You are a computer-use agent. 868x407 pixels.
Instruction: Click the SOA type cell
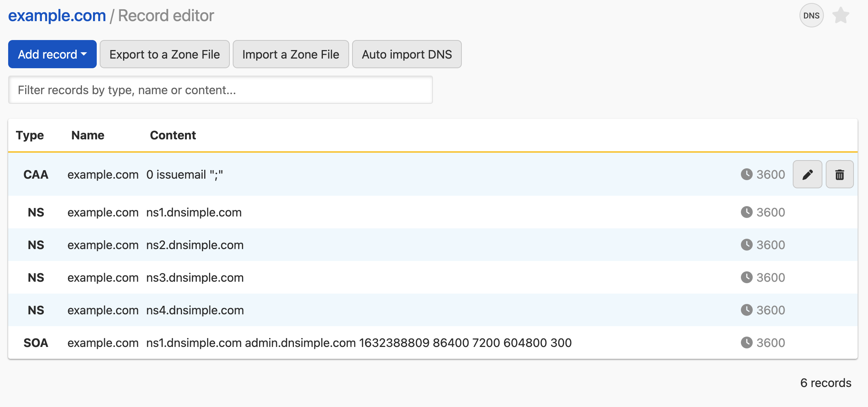[36, 343]
